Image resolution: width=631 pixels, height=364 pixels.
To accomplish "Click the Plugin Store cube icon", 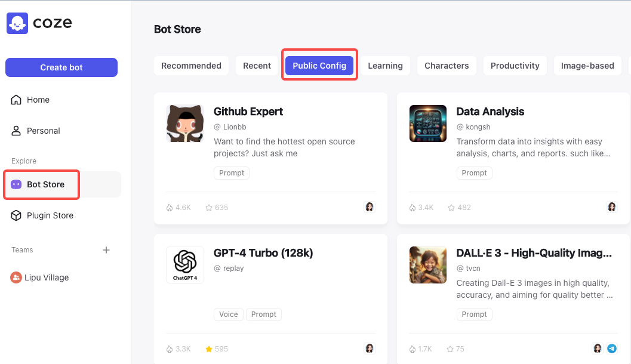I will click(16, 215).
